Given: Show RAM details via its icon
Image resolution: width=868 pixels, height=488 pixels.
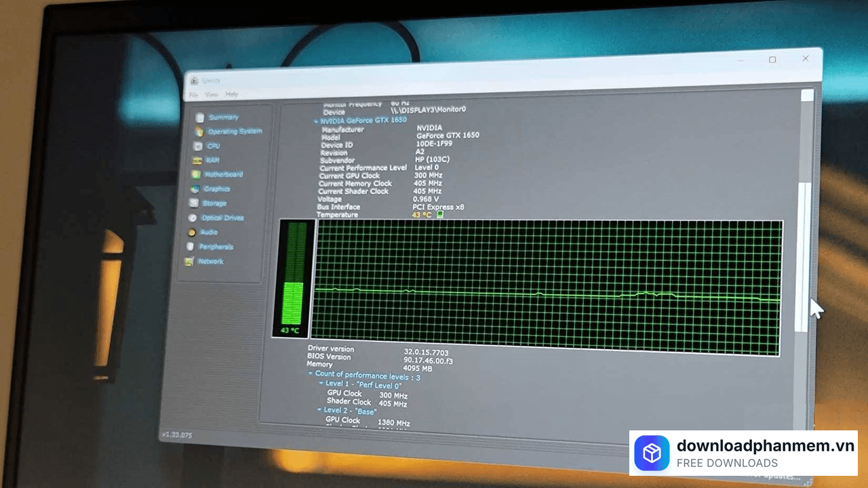Looking at the screenshot, I should tap(197, 160).
